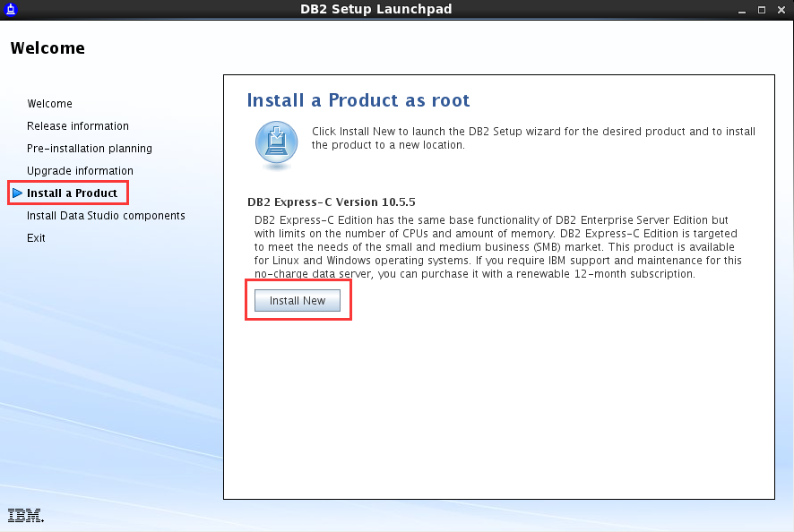The width and height of the screenshot is (794, 532).
Task: Click the DB2 Launchpad title bar icon
Action: click(x=11, y=9)
